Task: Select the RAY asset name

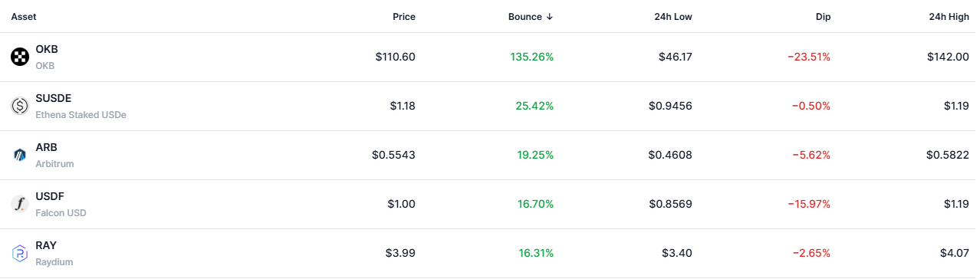Action: (46, 245)
